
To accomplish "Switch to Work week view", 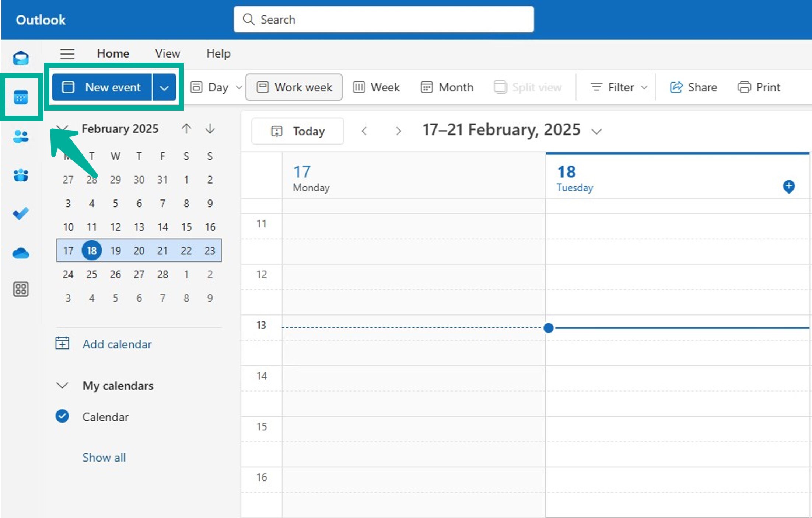I will pos(294,87).
